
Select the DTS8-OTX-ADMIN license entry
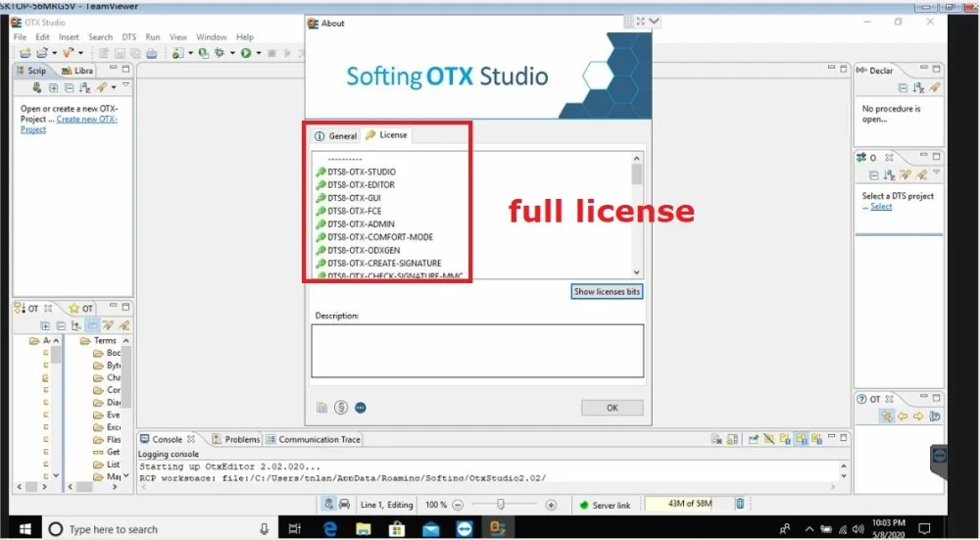pos(355,224)
